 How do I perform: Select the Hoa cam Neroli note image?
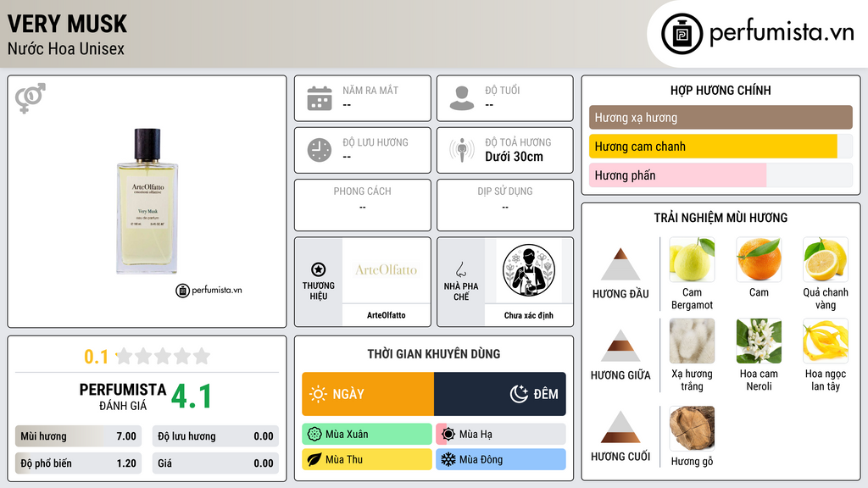click(759, 341)
